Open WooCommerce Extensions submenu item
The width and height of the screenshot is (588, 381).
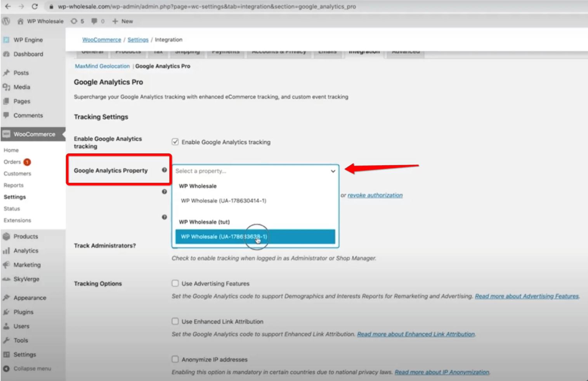17,220
